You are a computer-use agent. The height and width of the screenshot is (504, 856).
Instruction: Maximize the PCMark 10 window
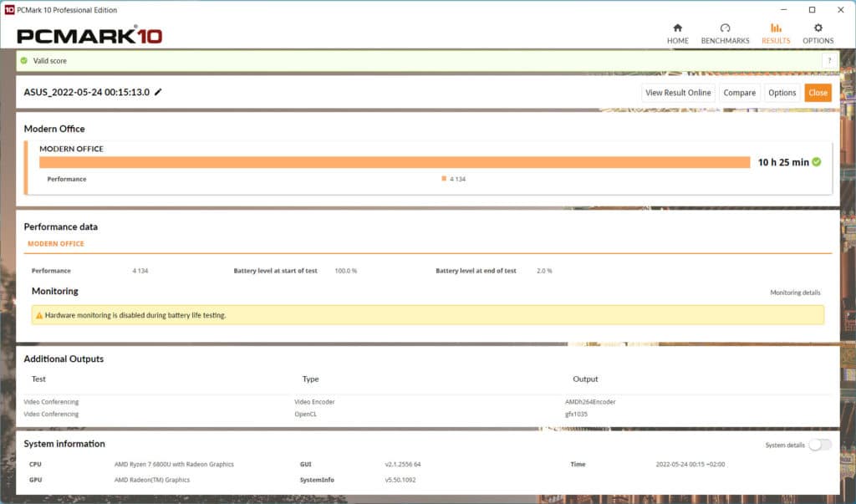(x=812, y=10)
